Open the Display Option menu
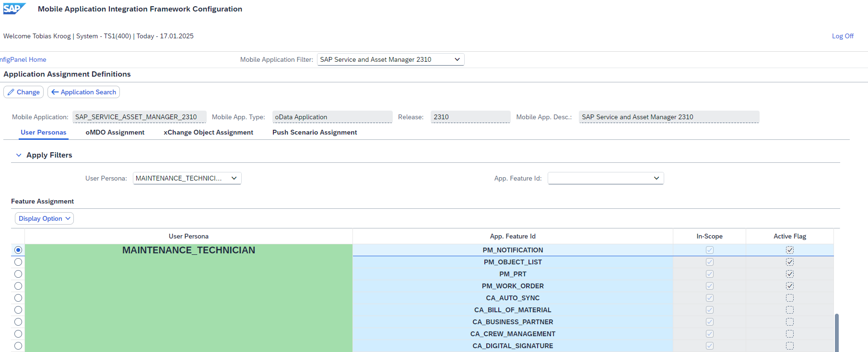Image resolution: width=868 pixels, height=352 pixels. pyautogui.click(x=44, y=218)
